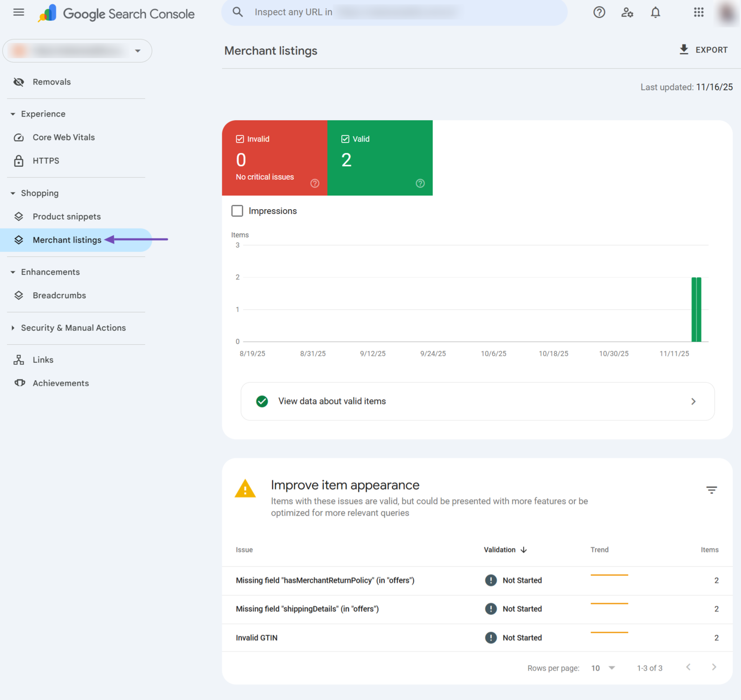The image size is (741, 700).
Task: Open View data about valid items
Action: (x=477, y=401)
